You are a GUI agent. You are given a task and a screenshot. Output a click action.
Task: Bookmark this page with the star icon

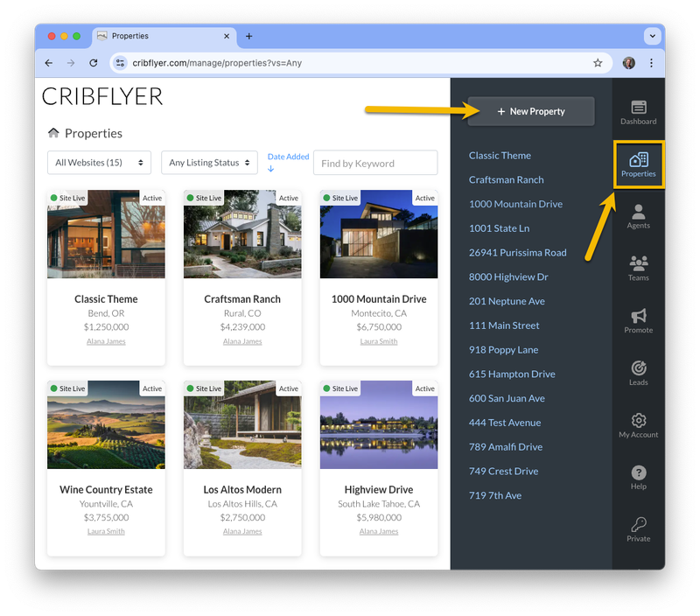pyautogui.click(x=598, y=63)
